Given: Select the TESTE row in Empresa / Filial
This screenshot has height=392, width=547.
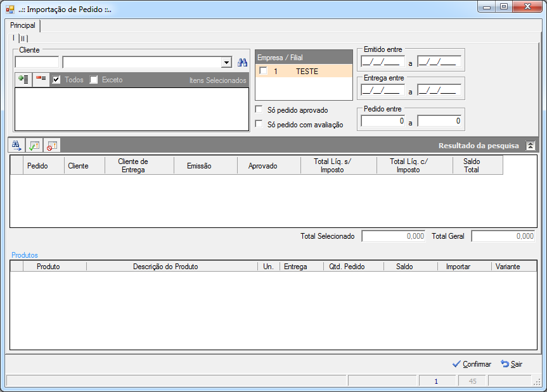Looking at the screenshot, I should coord(304,71).
